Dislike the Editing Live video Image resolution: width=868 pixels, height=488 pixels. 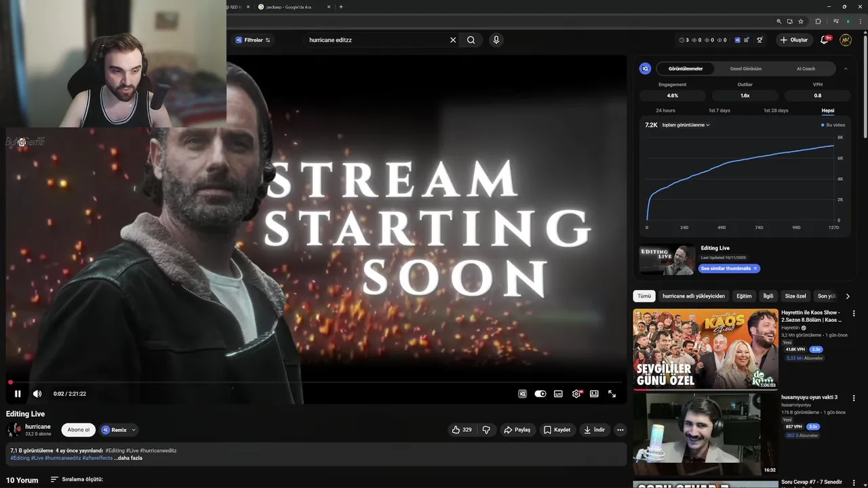pos(486,430)
